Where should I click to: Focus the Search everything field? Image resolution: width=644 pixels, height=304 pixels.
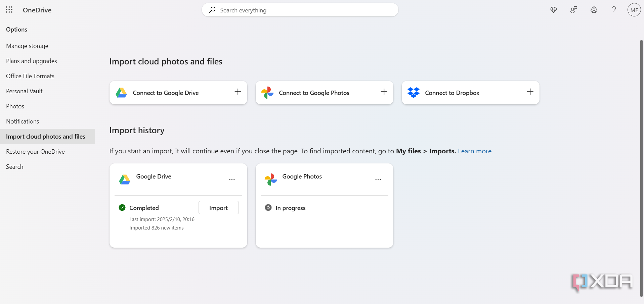300,10
